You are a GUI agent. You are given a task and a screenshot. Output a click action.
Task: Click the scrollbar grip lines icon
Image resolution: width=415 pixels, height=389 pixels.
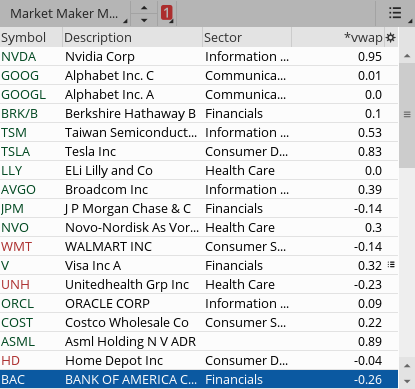click(407, 114)
